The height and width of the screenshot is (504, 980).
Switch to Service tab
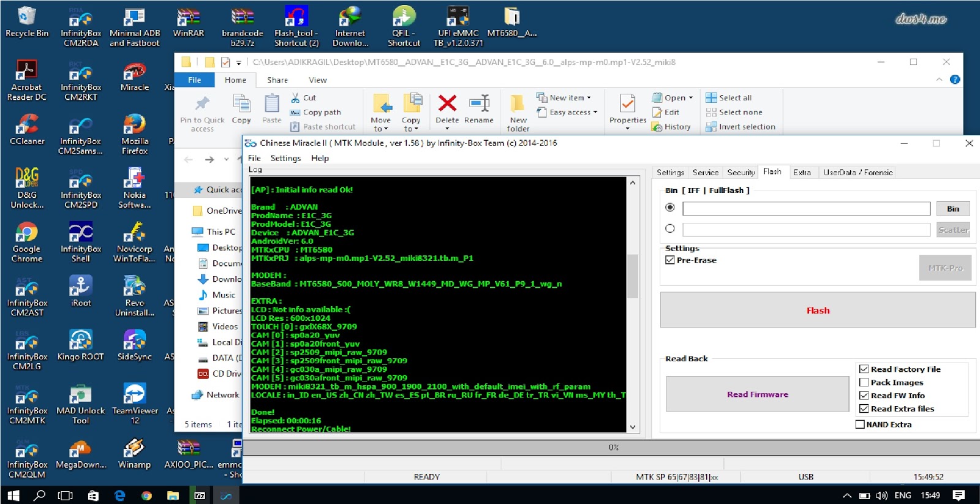(x=706, y=172)
